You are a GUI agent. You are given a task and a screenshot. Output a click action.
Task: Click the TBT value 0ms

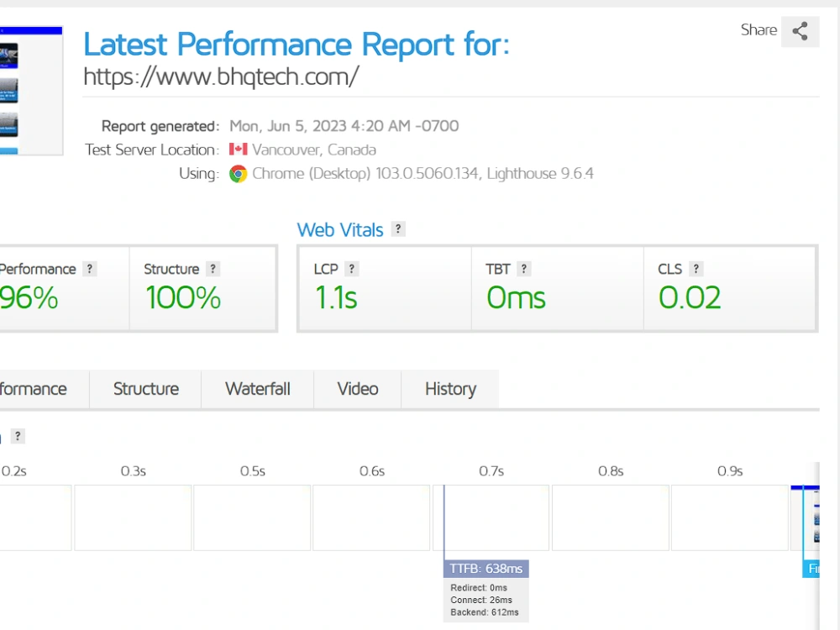pyautogui.click(x=516, y=298)
